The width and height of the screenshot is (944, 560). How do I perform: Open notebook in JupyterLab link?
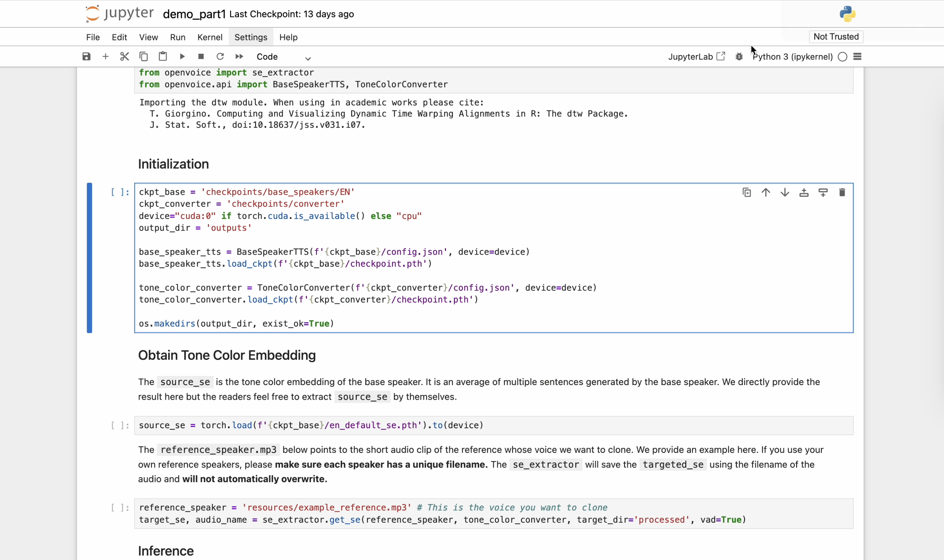pos(697,56)
